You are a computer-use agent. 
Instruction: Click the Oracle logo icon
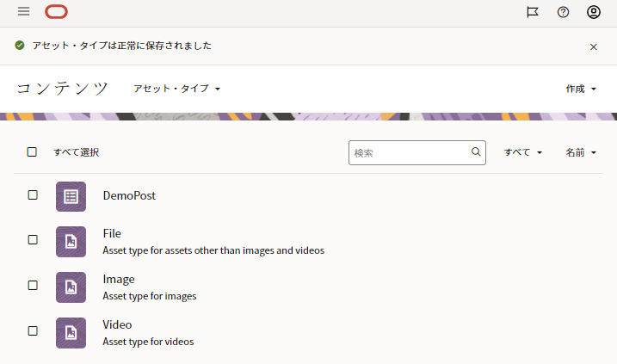click(56, 12)
